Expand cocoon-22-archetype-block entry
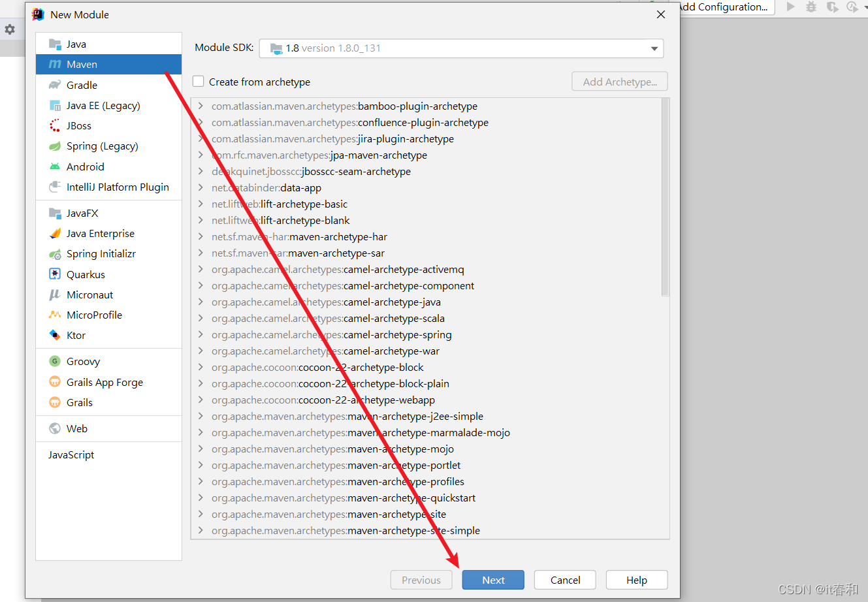This screenshot has width=868, height=602. [x=201, y=367]
